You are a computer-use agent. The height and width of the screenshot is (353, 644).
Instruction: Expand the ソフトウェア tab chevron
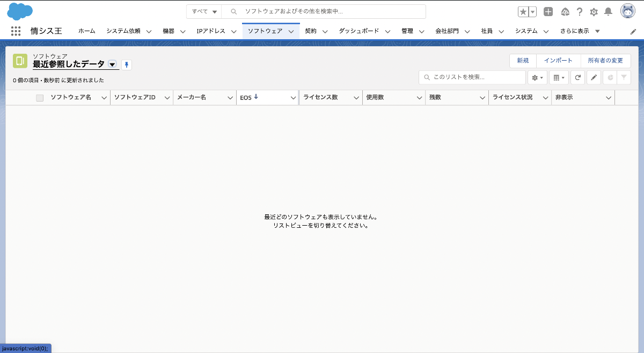click(x=291, y=32)
